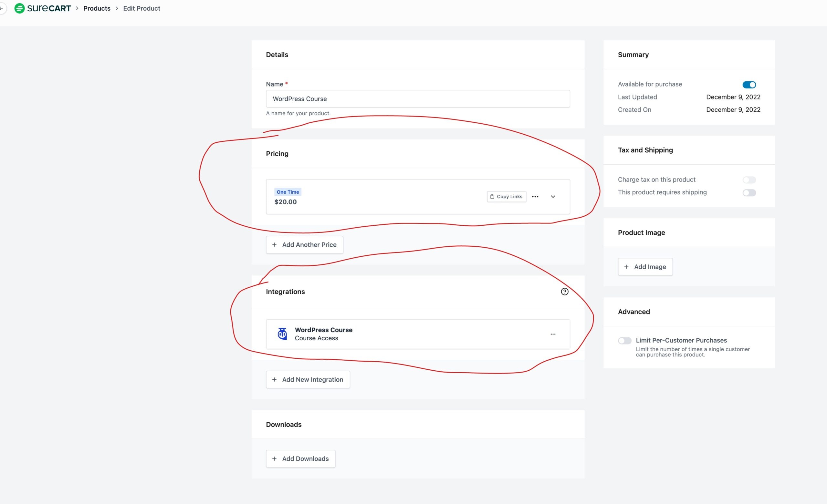Click plus icon beside Add Image
Screen dimensions: 827x504
[626, 267]
